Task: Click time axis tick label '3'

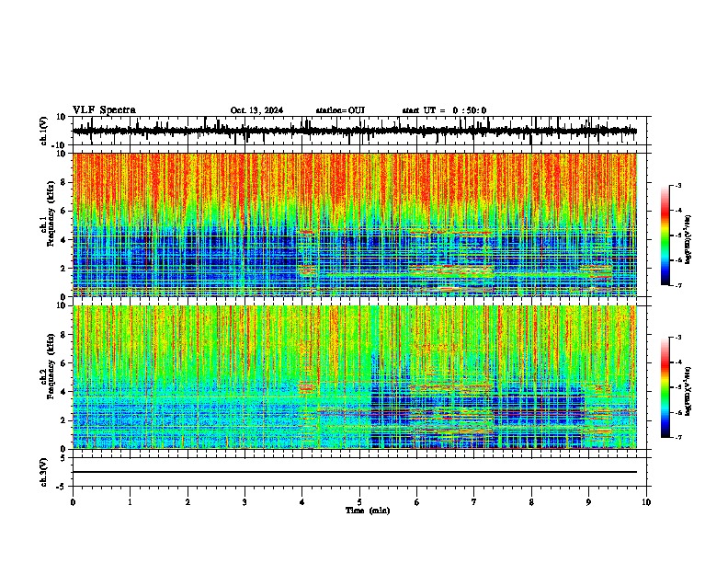Action: point(245,502)
